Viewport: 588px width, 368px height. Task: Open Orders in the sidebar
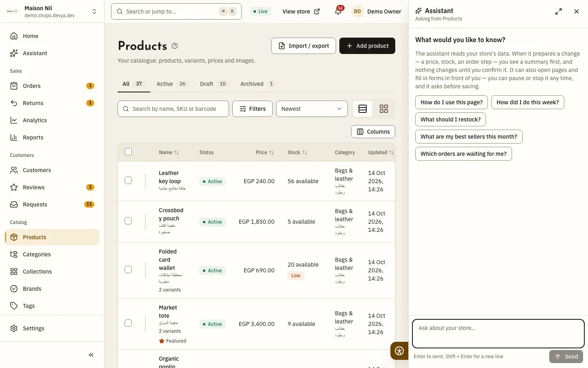point(52,86)
